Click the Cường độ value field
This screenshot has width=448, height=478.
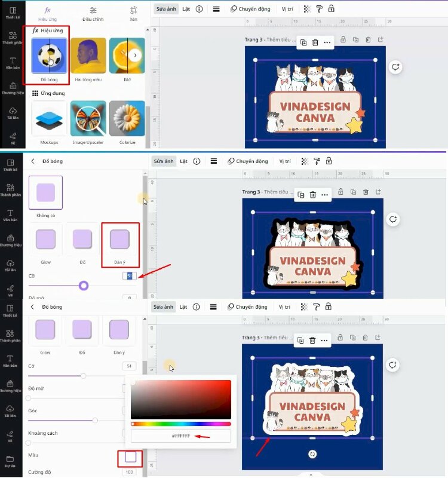click(x=130, y=472)
